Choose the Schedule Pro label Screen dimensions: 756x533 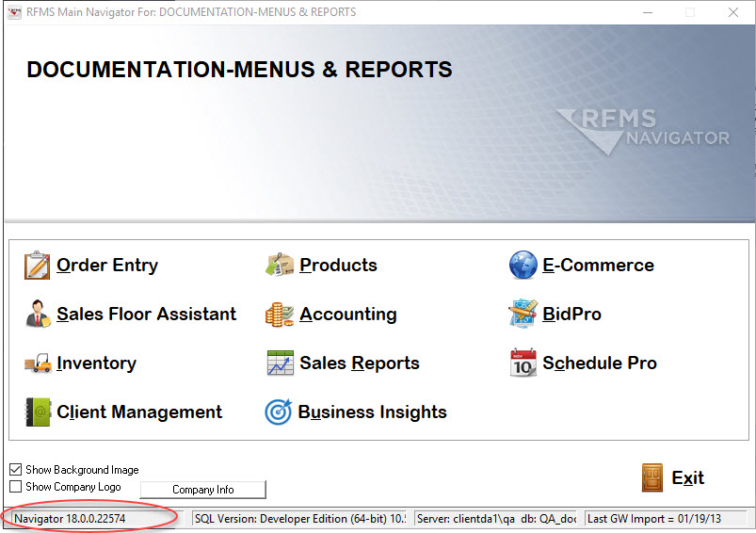click(x=600, y=363)
